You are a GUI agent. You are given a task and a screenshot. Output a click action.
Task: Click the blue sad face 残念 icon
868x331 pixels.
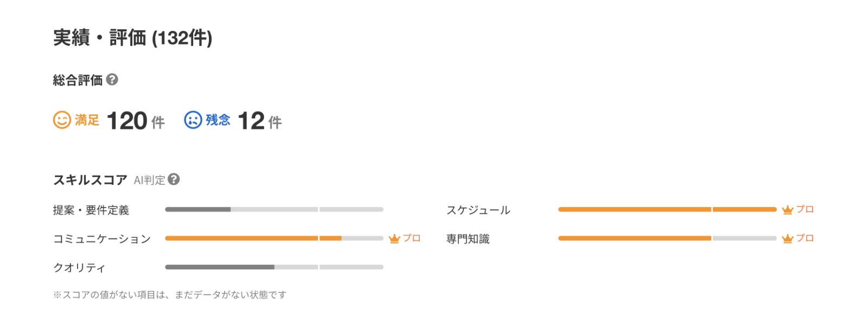(x=193, y=120)
